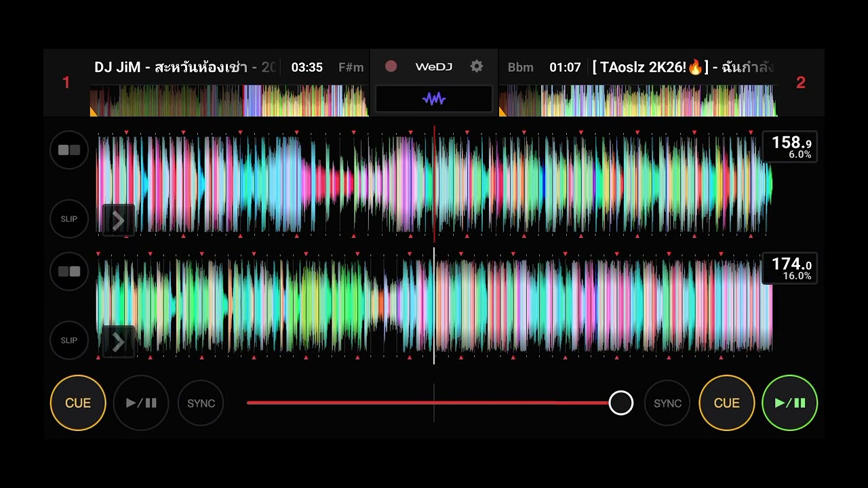The image size is (868, 488).
Task: Toggle SLIP mode on deck 2
Action: click(x=69, y=340)
